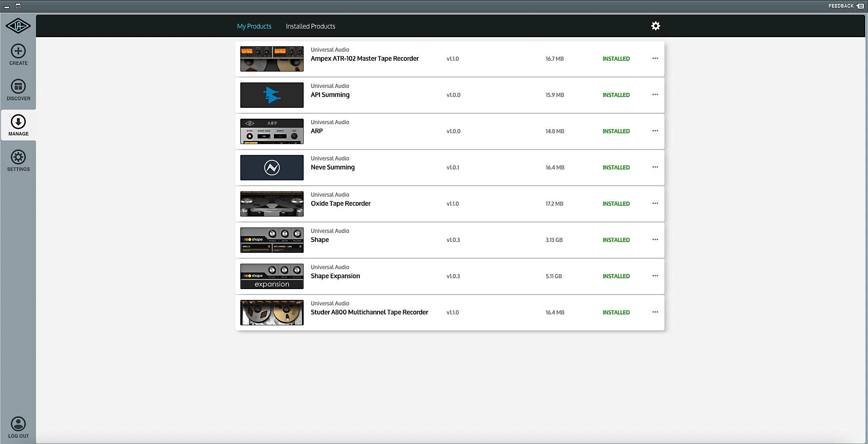
Task: Click INSTALLED status for Neve Summing
Action: (x=616, y=168)
